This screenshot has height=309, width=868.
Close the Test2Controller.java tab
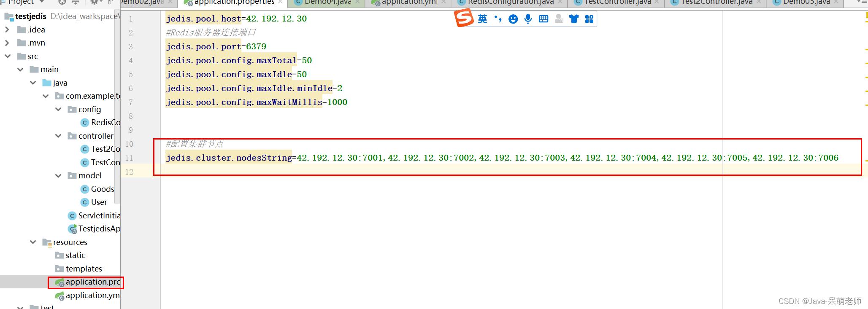click(759, 3)
